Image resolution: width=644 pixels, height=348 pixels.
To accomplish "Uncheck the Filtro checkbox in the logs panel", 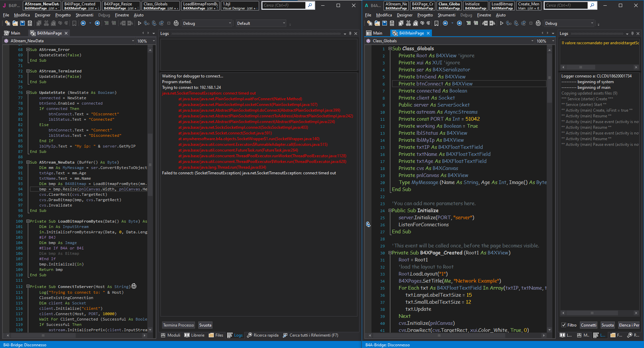I will click(564, 325).
